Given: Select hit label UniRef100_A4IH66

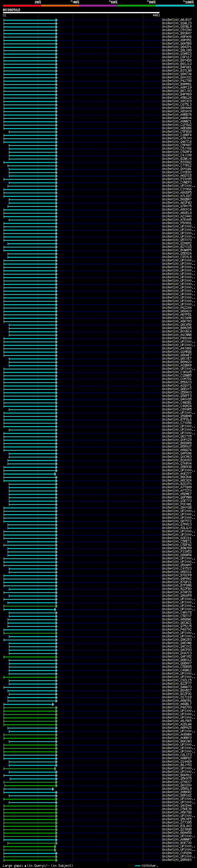Looking at the screenshot, I should (x=177, y=349).
